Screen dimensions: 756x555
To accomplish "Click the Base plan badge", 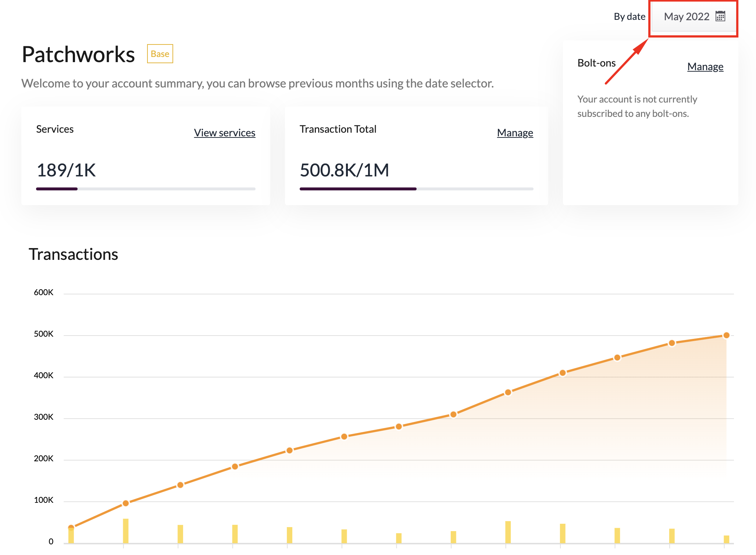I will point(160,54).
